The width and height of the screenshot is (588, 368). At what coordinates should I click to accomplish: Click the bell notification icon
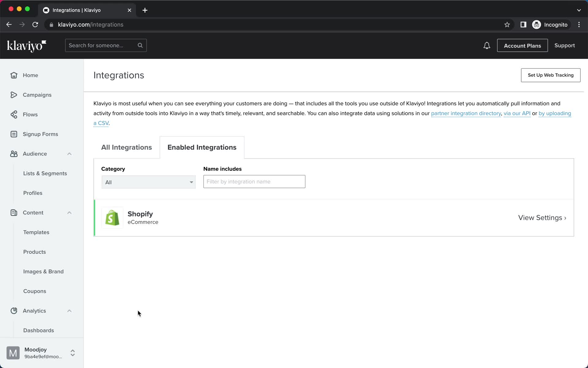(x=487, y=45)
